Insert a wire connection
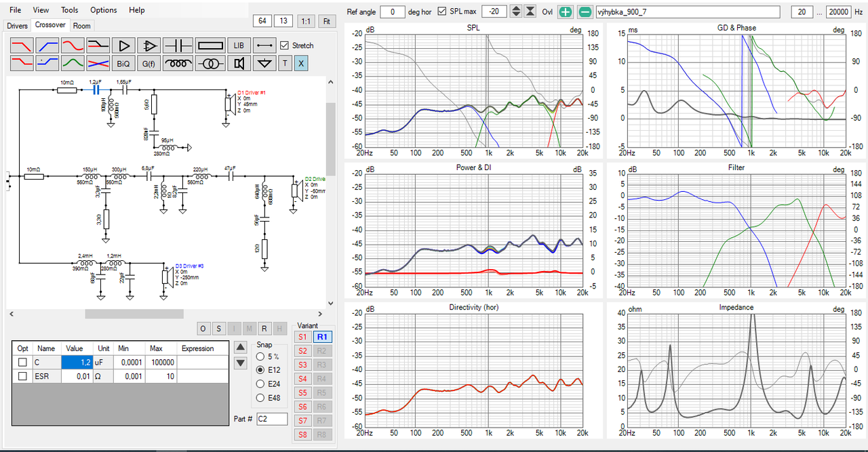 coord(264,45)
